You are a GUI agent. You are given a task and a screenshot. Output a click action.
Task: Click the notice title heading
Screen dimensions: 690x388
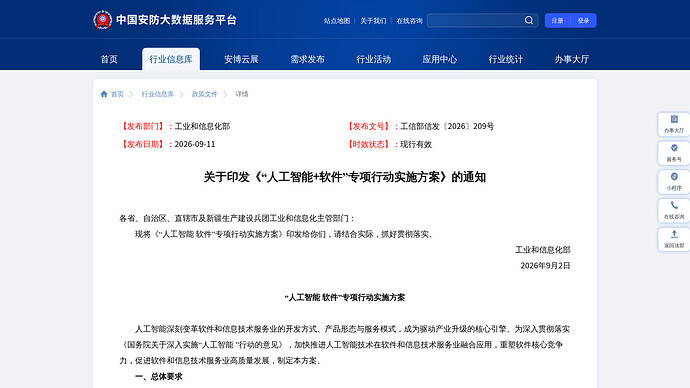pyautogui.click(x=345, y=177)
